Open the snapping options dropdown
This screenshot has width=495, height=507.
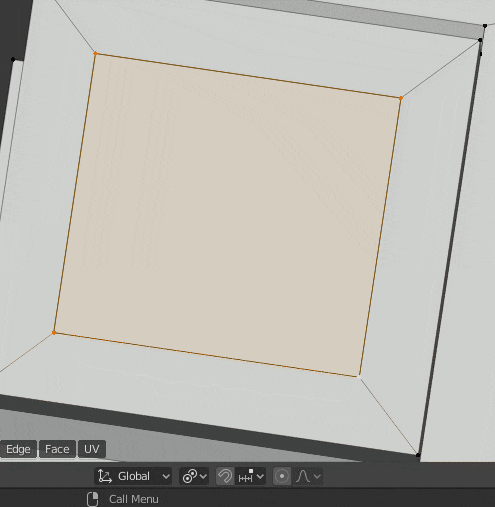[251, 476]
